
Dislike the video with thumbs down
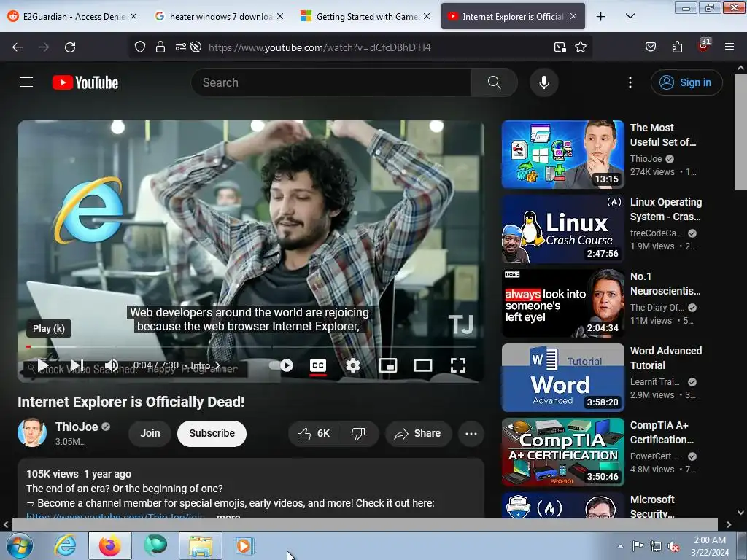tap(358, 434)
